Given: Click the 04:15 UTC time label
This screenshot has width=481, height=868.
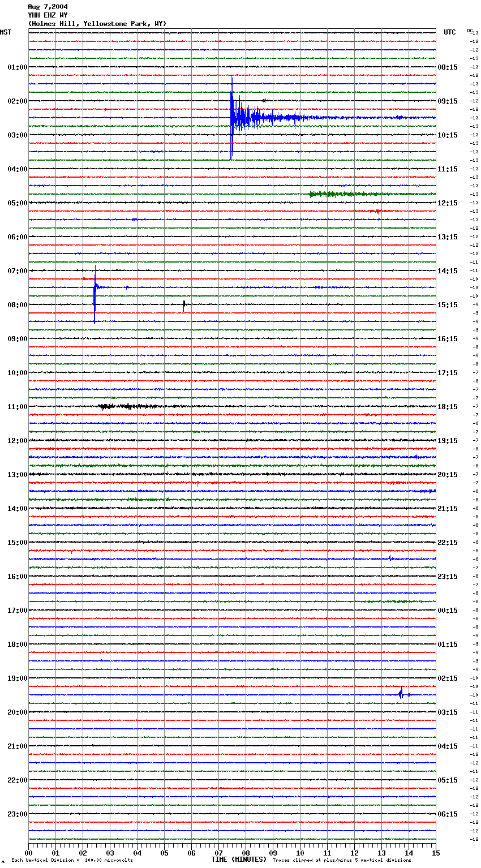Looking at the screenshot, I should (448, 746).
